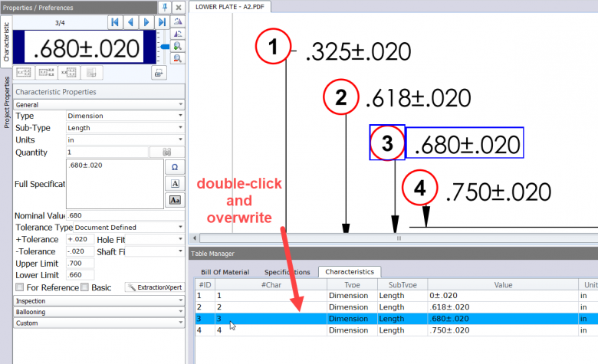
Task: Click the SubType column header
Action: point(402,285)
